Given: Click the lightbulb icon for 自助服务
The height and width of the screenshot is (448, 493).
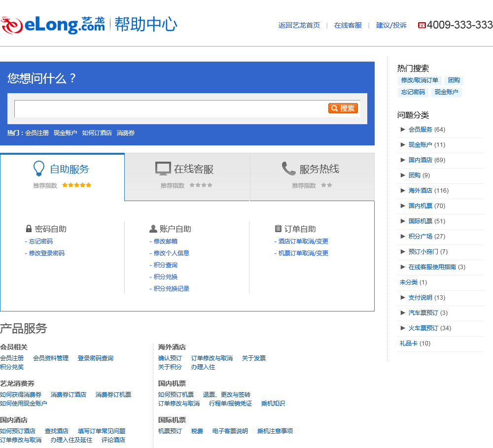Looking at the screenshot, I should [x=39, y=169].
